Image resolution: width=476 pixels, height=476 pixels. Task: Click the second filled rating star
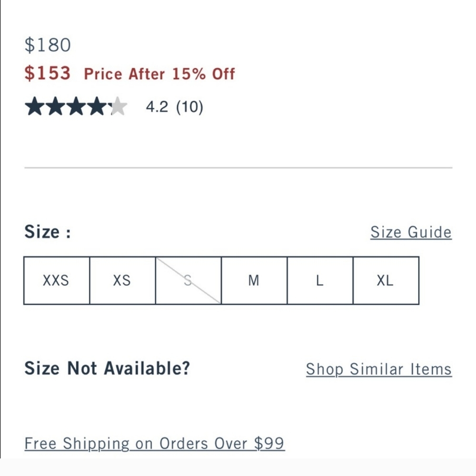point(55,107)
